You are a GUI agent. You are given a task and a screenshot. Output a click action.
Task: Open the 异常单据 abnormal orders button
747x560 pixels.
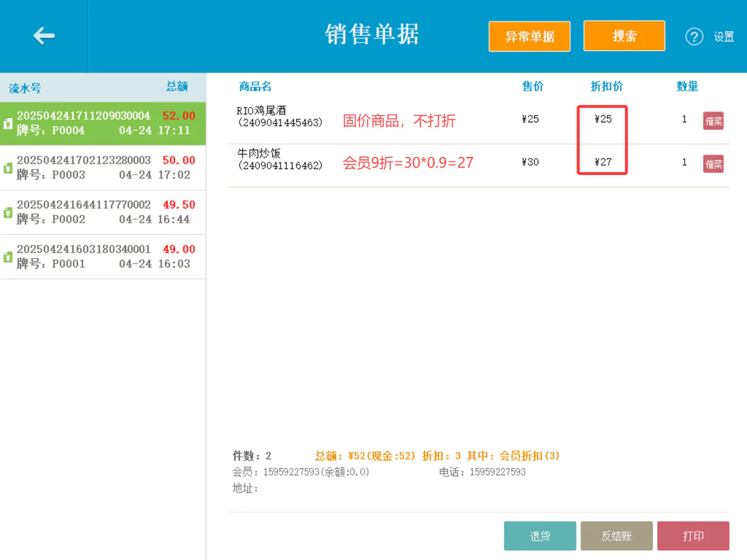pos(529,36)
